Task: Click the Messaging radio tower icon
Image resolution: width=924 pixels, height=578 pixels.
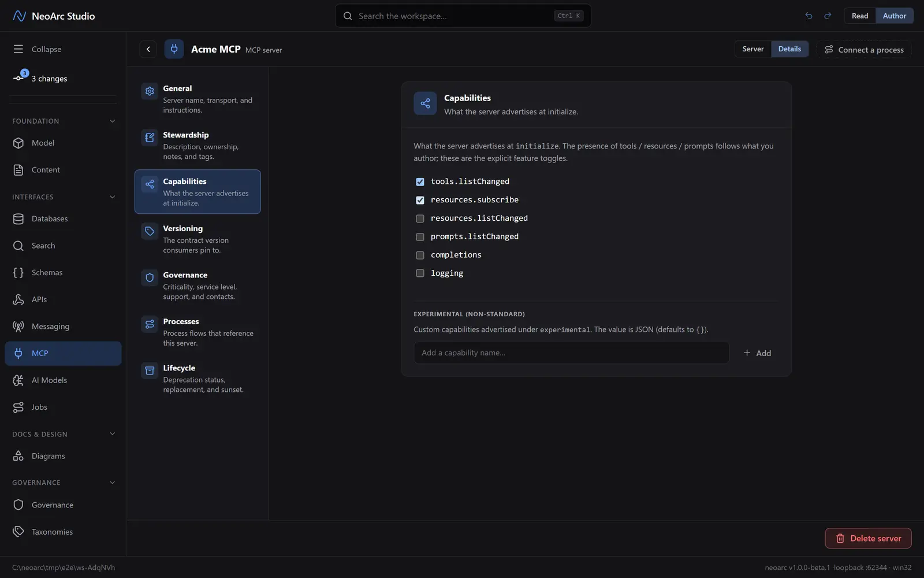Action: pyautogui.click(x=18, y=326)
